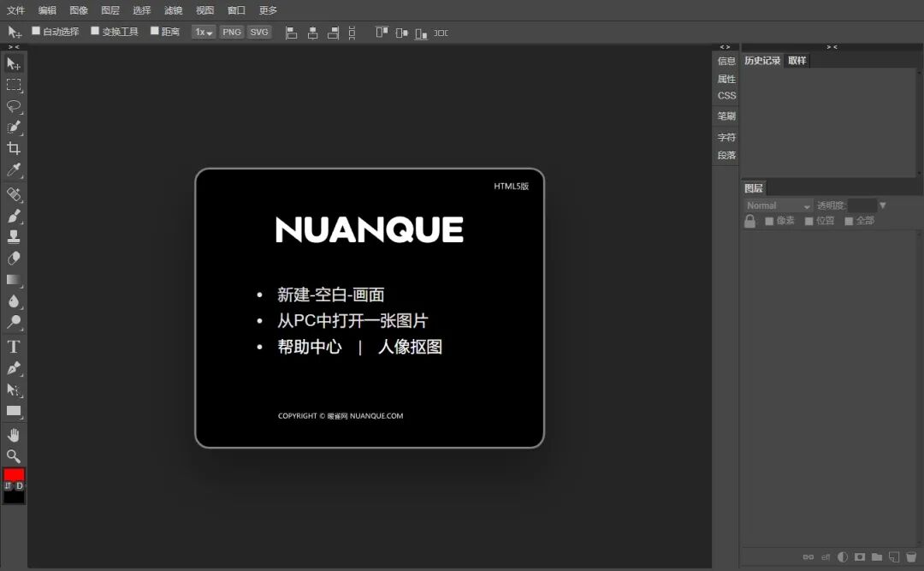Open the 更多 menu
924x571 pixels.
coord(268,10)
